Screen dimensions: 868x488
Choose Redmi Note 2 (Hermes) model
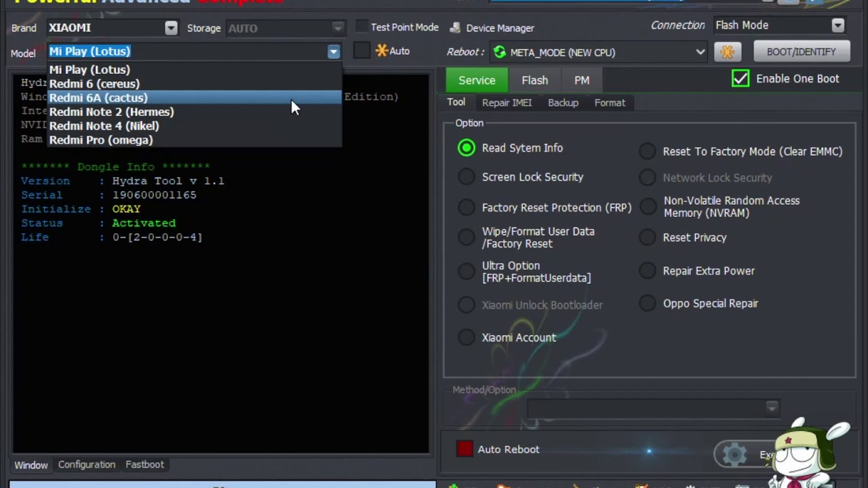click(195, 112)
